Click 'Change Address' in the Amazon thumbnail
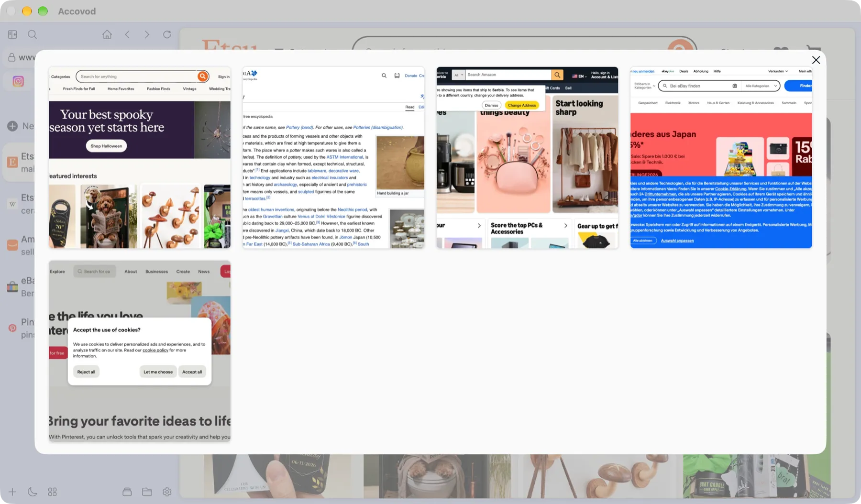Image resolution: width=861 pixels, height=504 pixels. 522,105
